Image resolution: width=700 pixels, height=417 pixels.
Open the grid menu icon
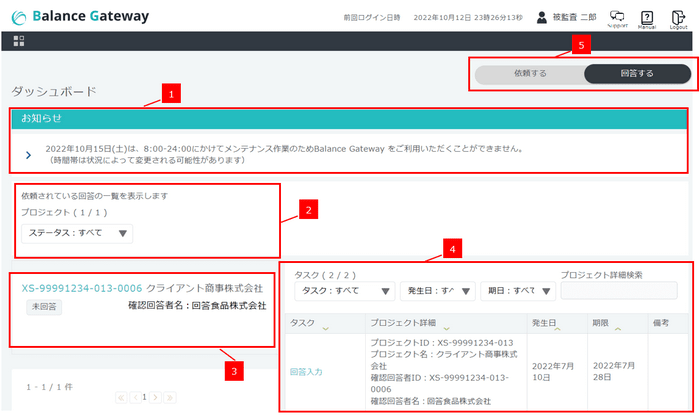[19, 41]
